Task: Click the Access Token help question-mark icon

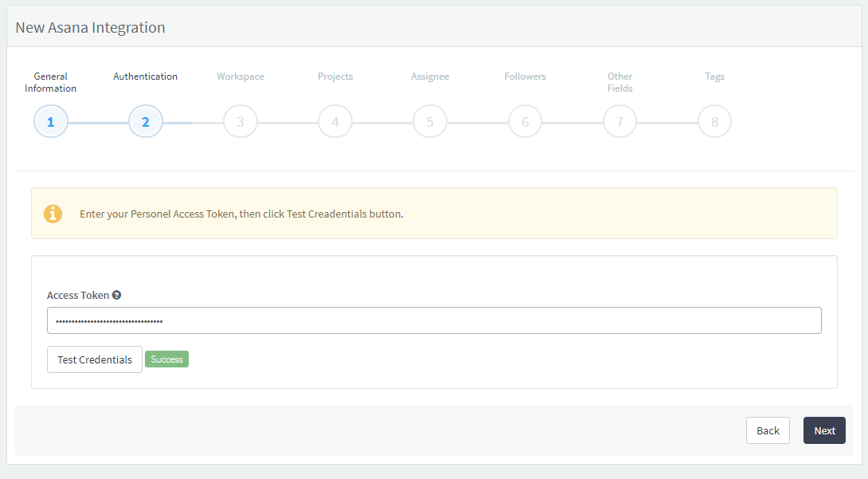Action: point(117,295)
